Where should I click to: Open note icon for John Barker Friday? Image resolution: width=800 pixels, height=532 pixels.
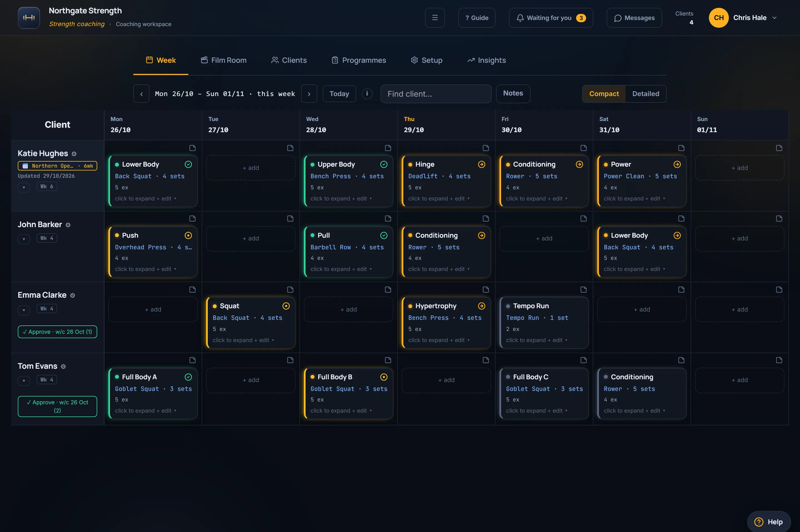583,219
